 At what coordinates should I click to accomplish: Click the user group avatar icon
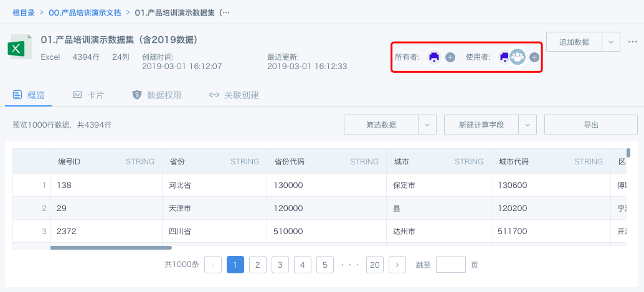coord(518,57)
